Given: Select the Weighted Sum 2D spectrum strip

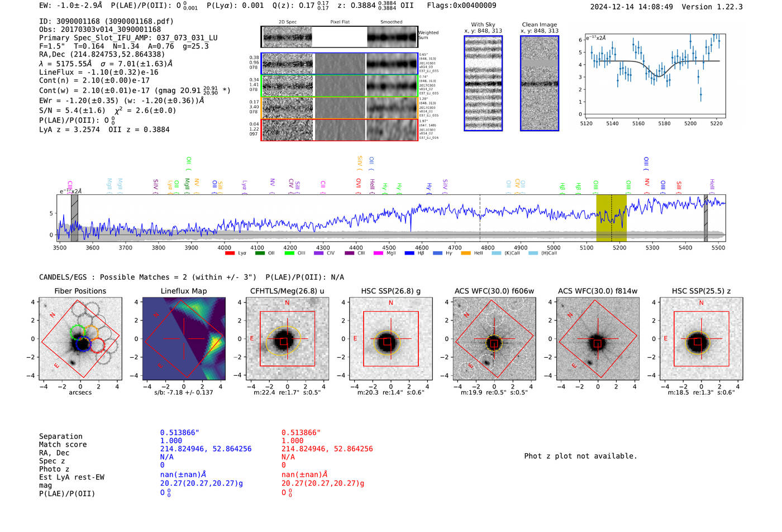Looking at the screenshot, I should click(x=340, y=37).
